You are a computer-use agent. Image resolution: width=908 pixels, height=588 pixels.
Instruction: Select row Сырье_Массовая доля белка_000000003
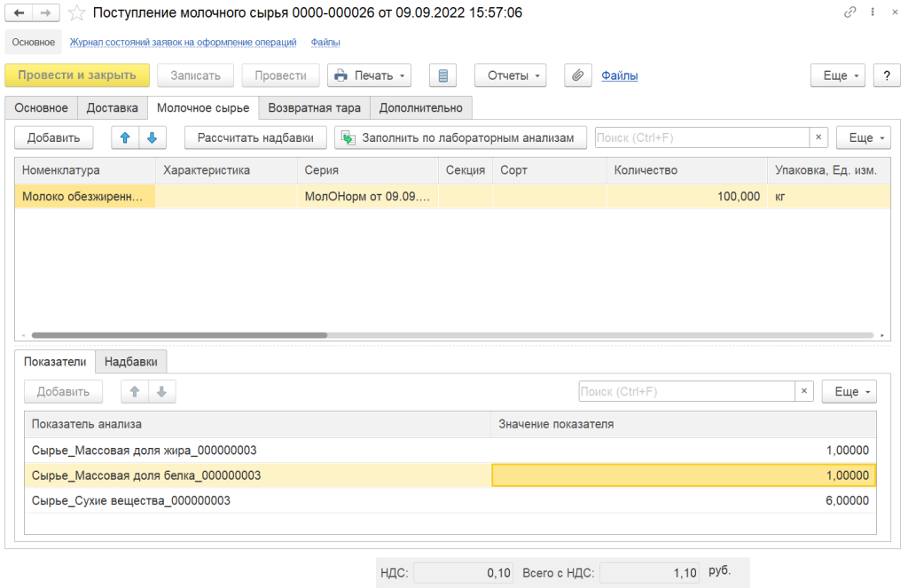[450, 475]
